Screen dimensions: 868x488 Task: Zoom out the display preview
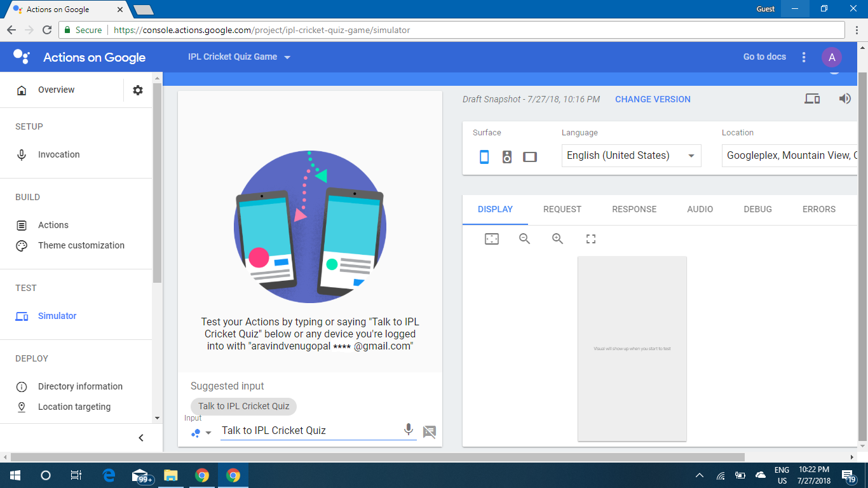525,239
